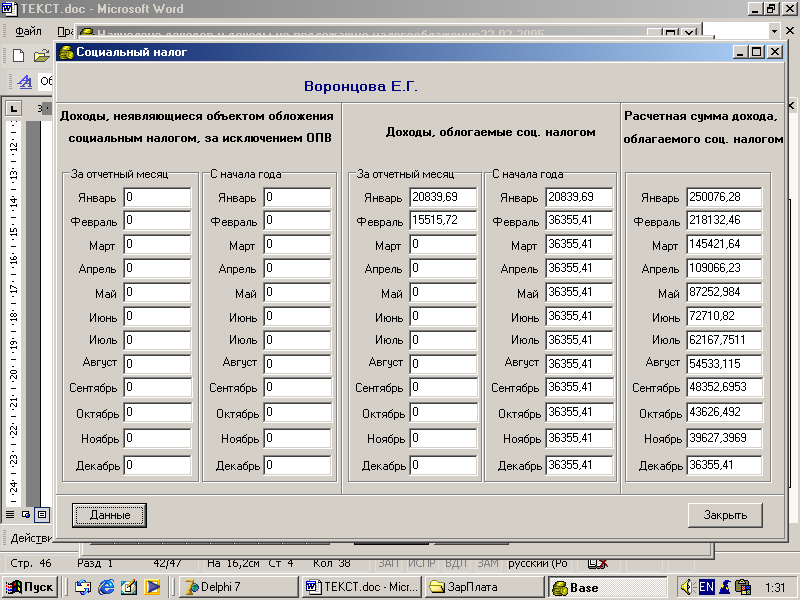
Task: Switch to ЗарПлата folder taskbar button
Action: pyautogui.click(x=484, y=587)
